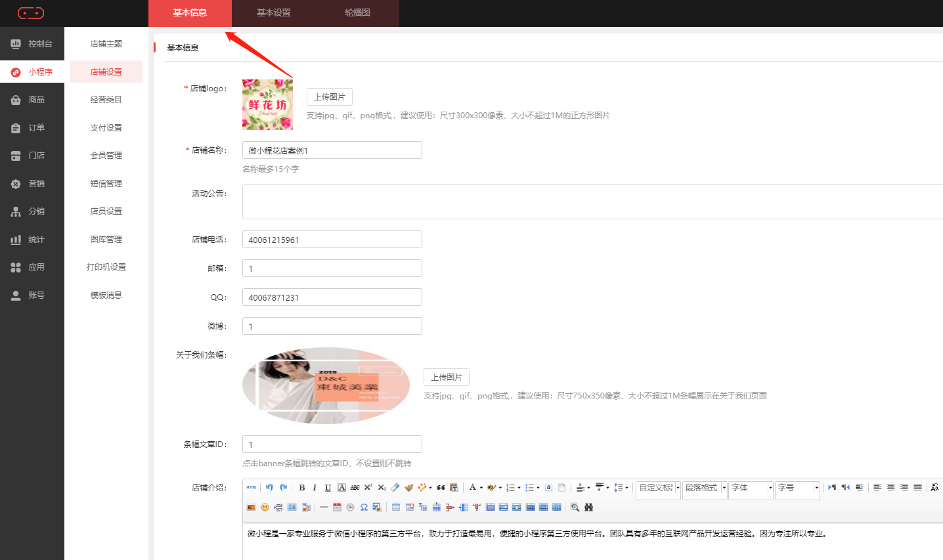Viewport: 943px width, 560px height.
Task: Apply subscript formatting
Action: click(x=382, y=488)
